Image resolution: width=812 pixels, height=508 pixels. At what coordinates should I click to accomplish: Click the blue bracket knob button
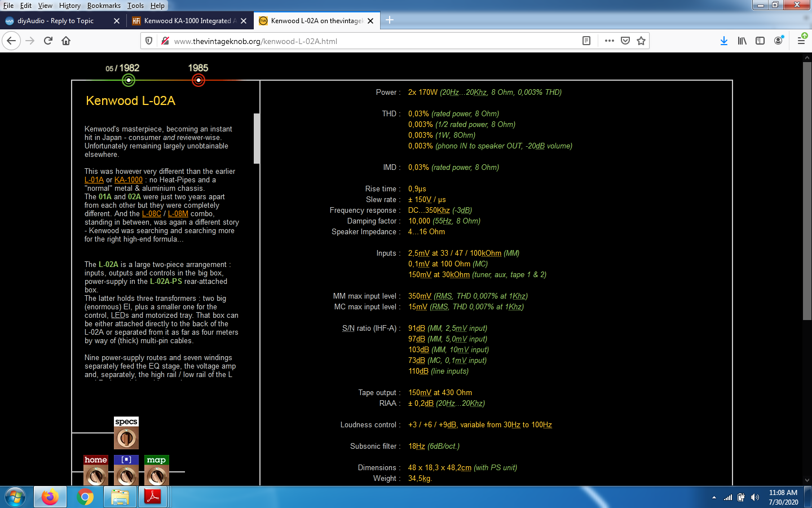click(x=126, y=471)
